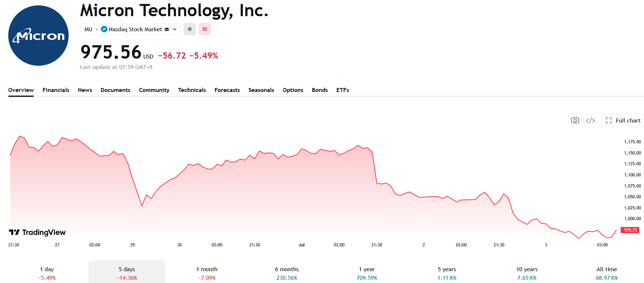Select the 1 month range
Screen dimensions: 644x283
[x=207, y=273]
